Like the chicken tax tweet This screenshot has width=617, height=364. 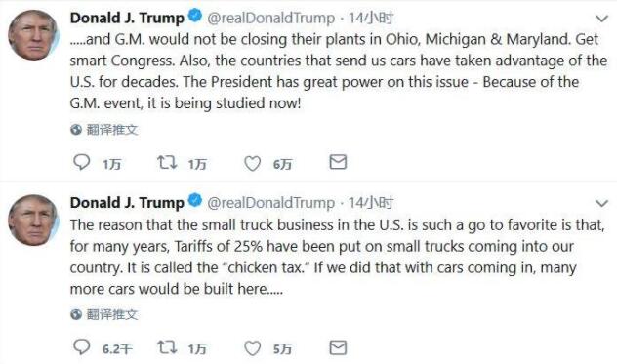click(x=252, y=348)
